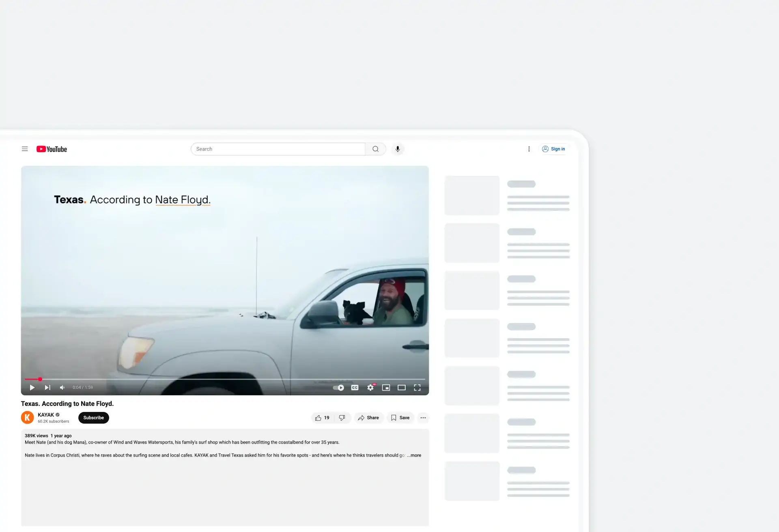Dislike the video
The height and width of the screenshot is (532, 779).
[x=342, y=418]
